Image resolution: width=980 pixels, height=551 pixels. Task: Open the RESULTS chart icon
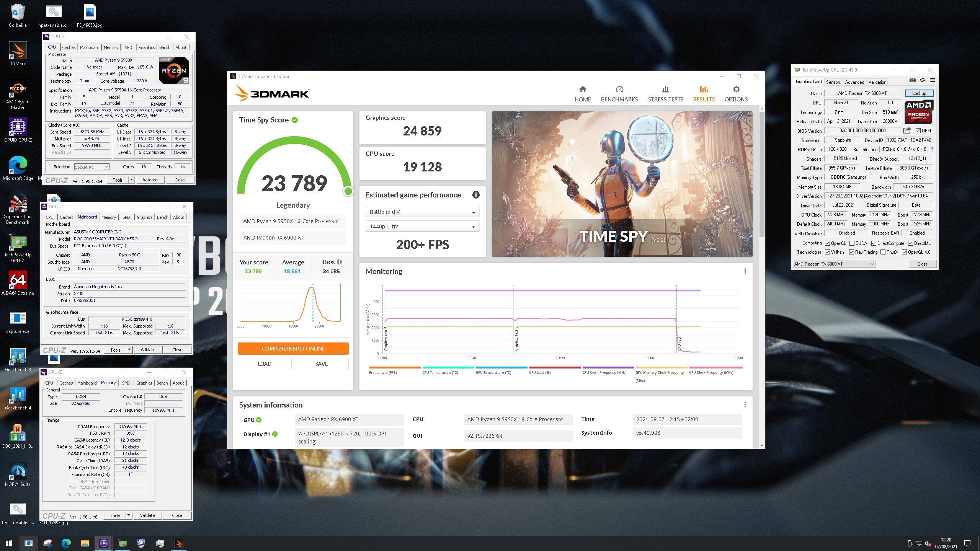(704, 89)
